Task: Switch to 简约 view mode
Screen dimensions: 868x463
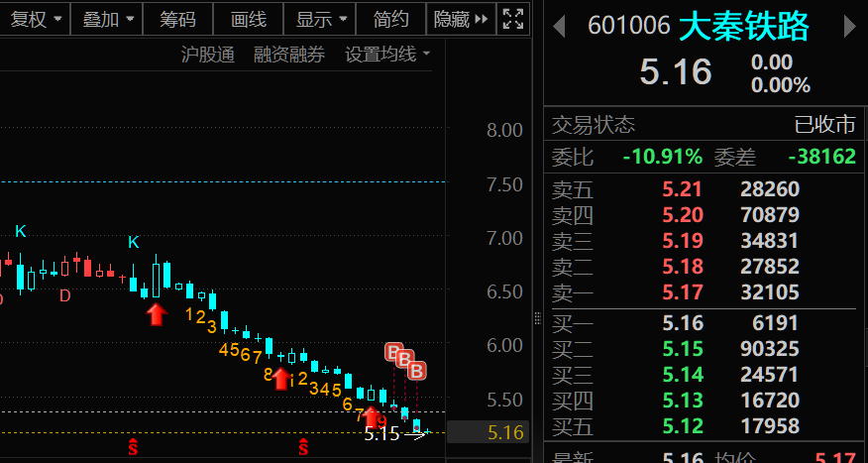Action: pos(390,20)
